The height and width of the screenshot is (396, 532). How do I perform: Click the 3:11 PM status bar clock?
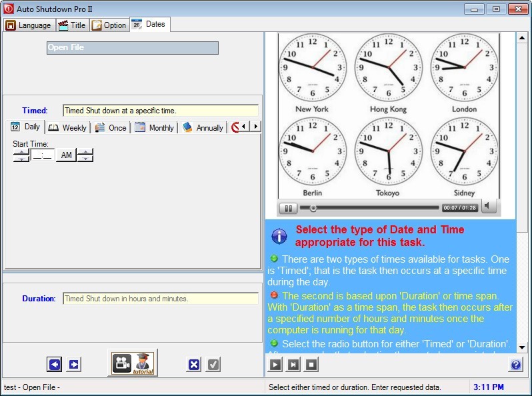488,387
